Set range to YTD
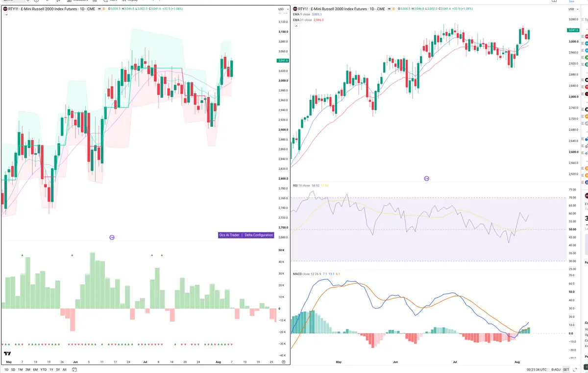Screen dimensions: 588x373 point(44,370)
